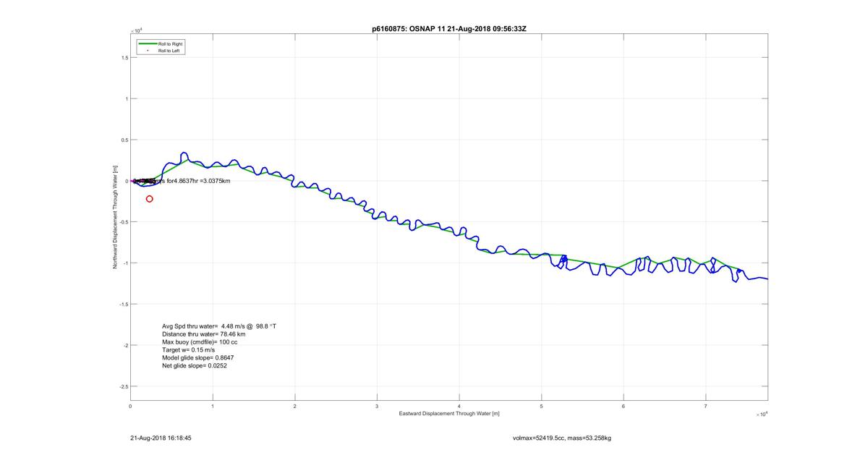Select the 'Roll to Right' legend entry
This screenshot has width=868, height=450.
click(x=170, y=44)
